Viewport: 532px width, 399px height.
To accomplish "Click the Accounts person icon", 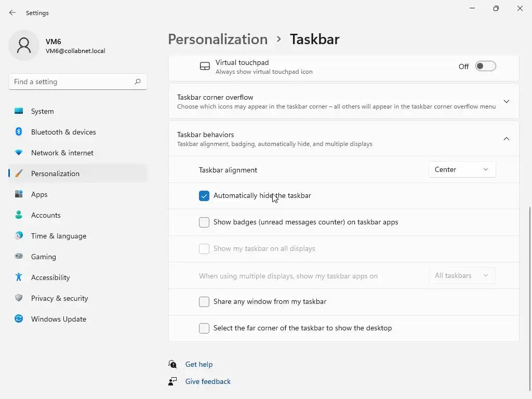I will (19, 215).
